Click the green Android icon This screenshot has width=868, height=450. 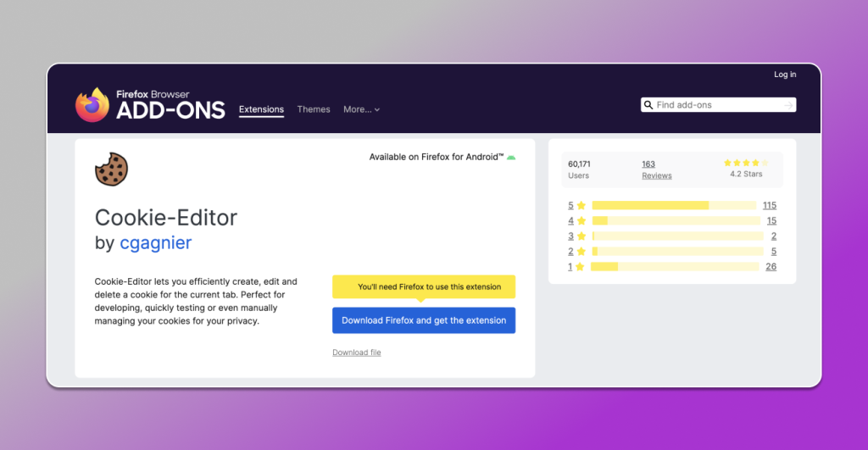click(x=511, y=158)
